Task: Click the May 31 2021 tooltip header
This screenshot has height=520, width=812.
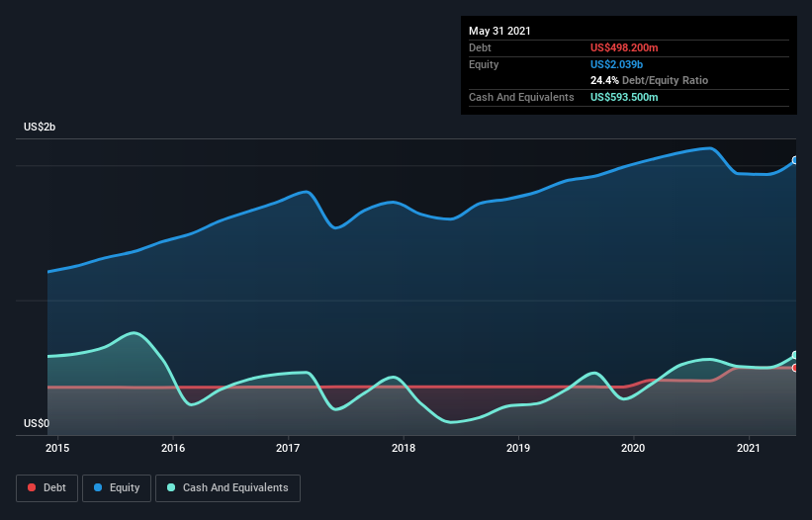Action: (499, 31)
